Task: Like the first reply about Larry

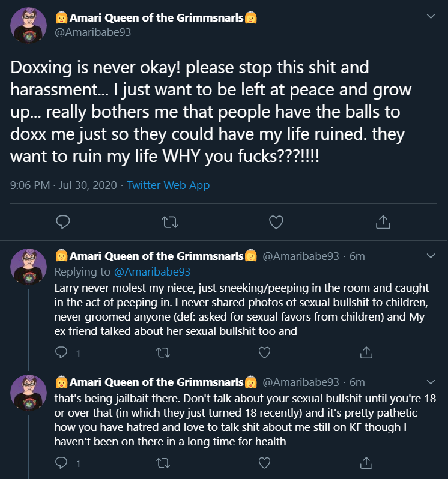Action: point(265,352)
